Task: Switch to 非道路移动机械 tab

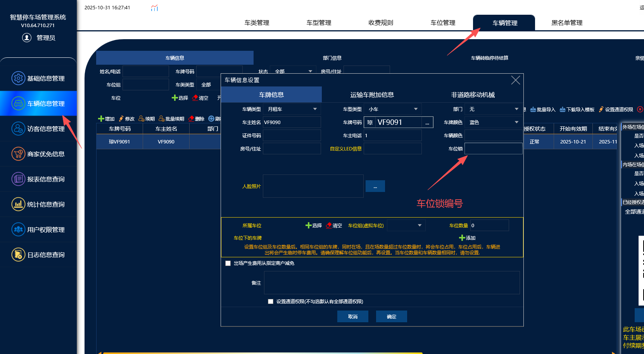Action: (473, 95)
